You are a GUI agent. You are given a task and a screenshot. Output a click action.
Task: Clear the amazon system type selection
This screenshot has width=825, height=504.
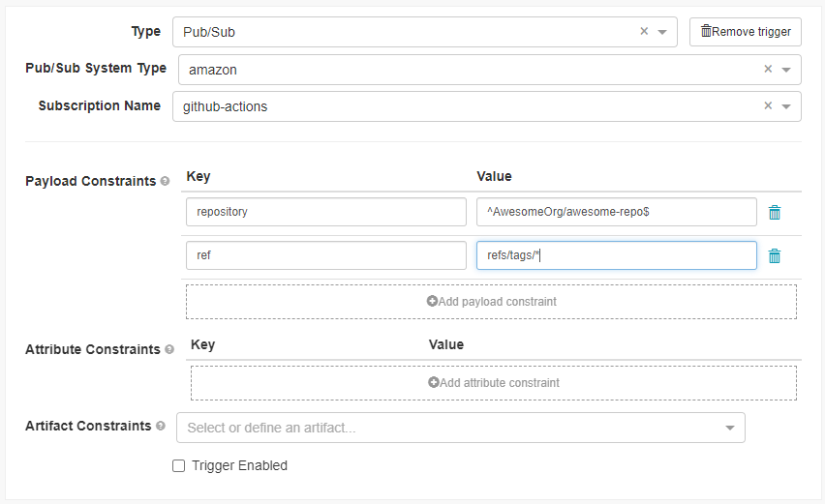pos(768,70)
